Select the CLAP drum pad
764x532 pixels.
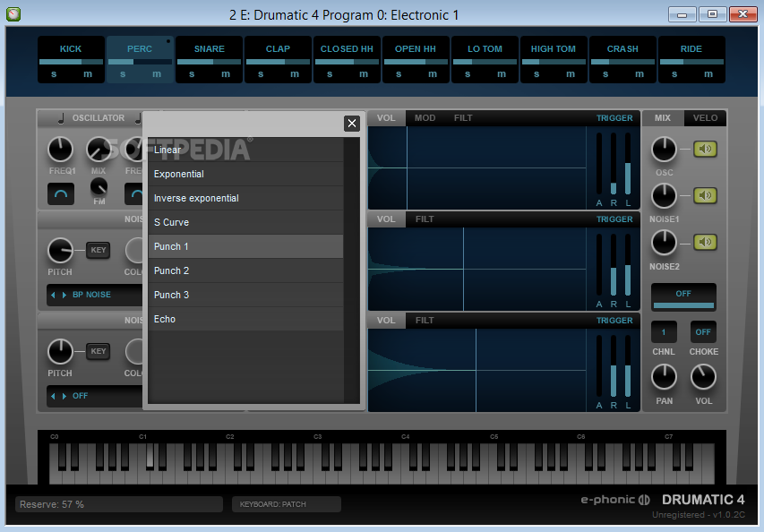pyautogui.click(x=278, y=48)
